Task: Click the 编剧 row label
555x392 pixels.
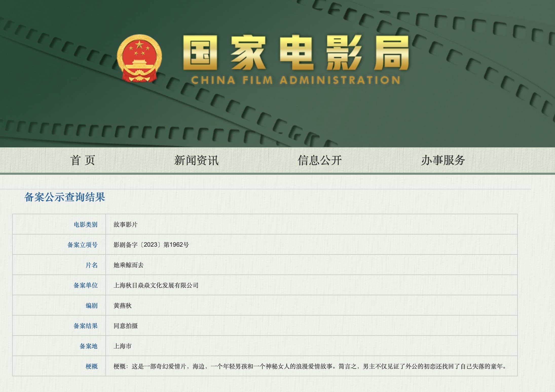Action: (x=91, y=306)
